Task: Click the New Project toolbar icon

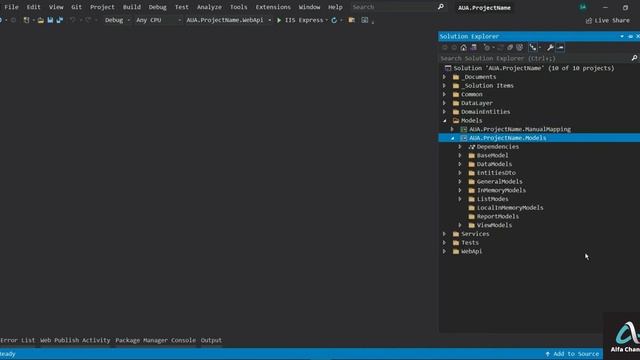Action: [26, 20]
